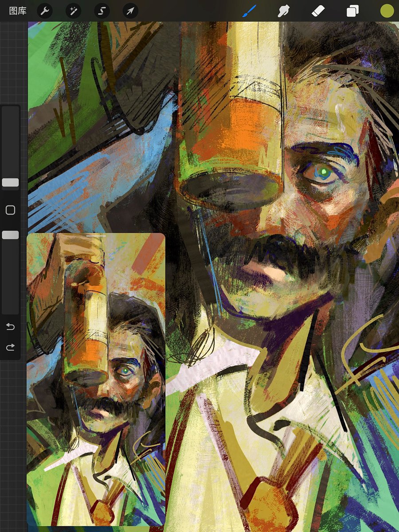Screen dimensions: 399x532
Task: Open the 图库 gallery
Action: (18, 11)
